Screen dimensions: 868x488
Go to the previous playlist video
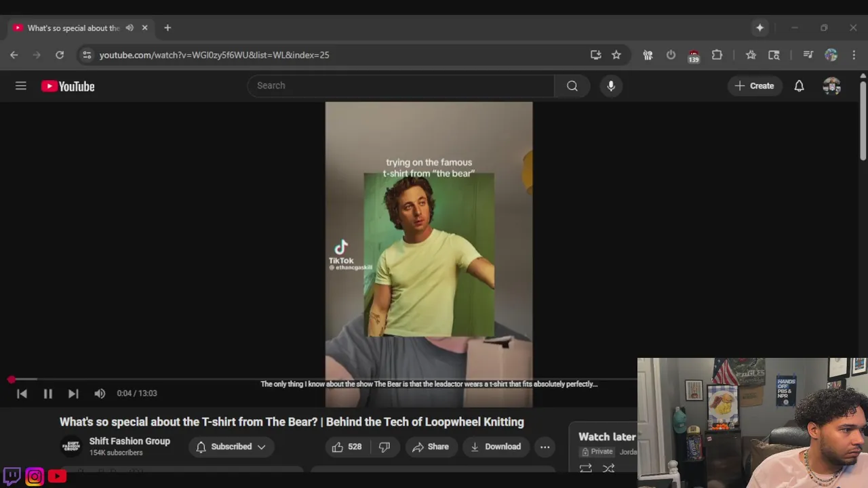pos(22,393)
